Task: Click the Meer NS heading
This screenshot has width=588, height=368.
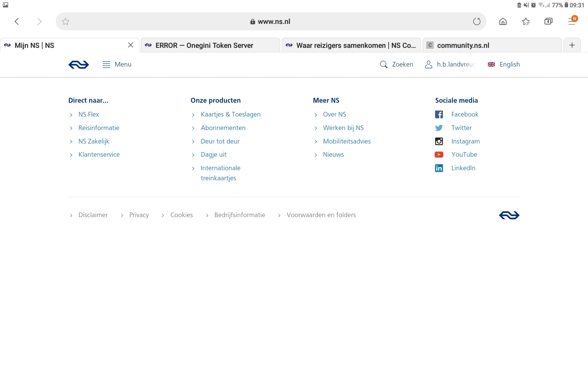Action: click(326, 100)
